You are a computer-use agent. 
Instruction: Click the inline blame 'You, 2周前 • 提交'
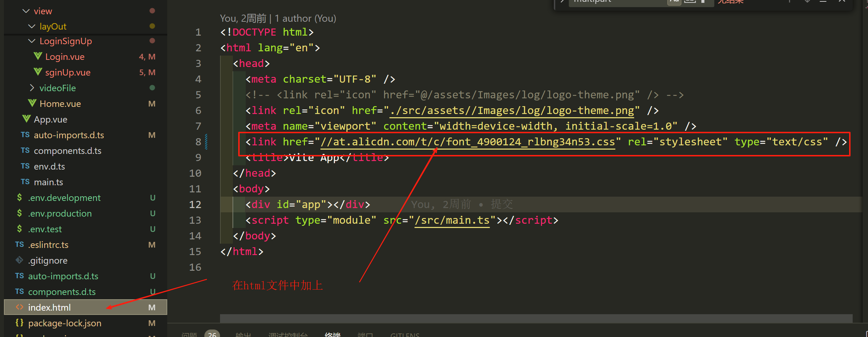pos(462,204)
